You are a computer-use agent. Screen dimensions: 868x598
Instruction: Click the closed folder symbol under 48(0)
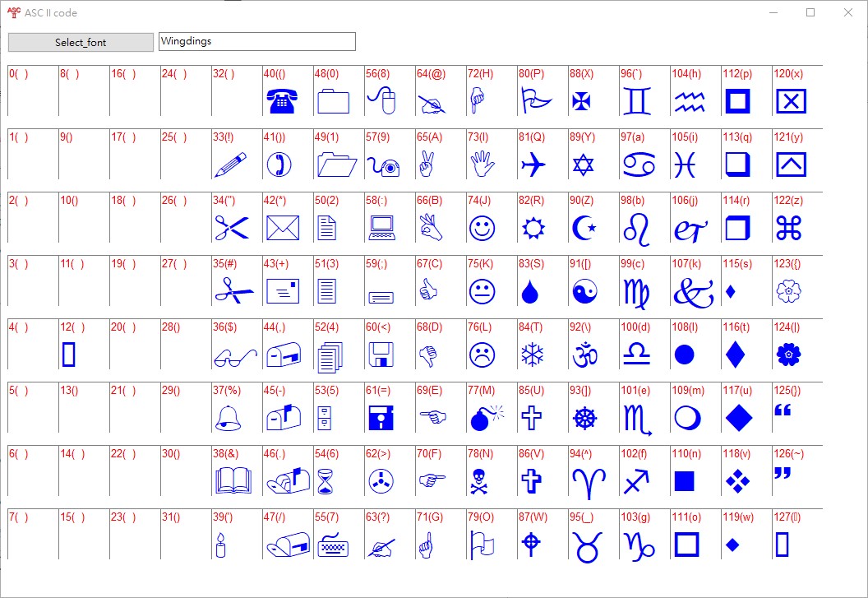333,101
